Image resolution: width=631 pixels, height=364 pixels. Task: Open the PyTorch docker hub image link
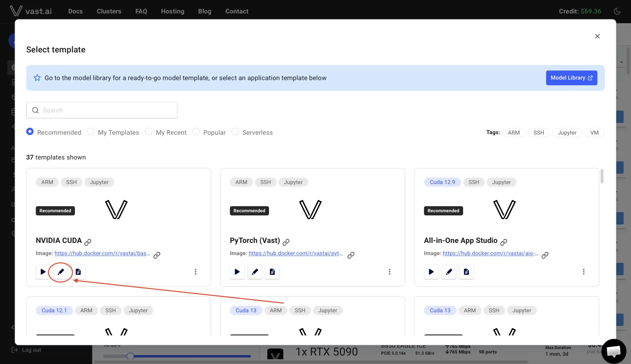pyautogui.click(x=296, y=253)
